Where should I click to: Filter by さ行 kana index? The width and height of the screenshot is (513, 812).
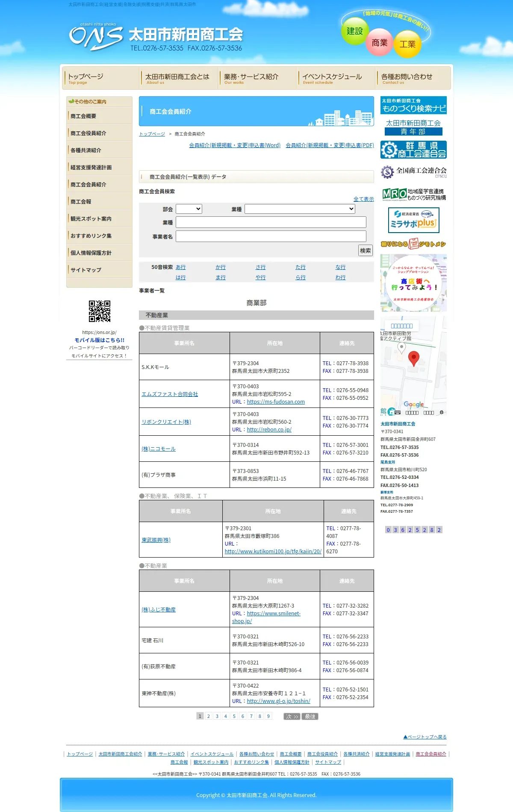tap(261, 267)
